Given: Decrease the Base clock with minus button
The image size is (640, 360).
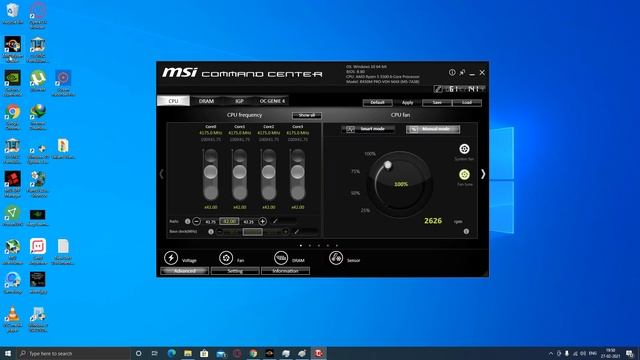Looking at the screenshot, I should pos(220,231).
